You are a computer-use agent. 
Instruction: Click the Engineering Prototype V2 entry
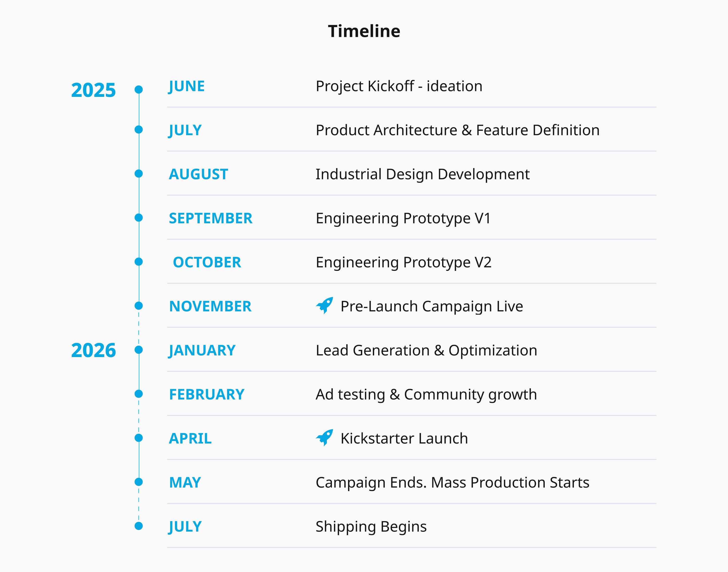403,262
